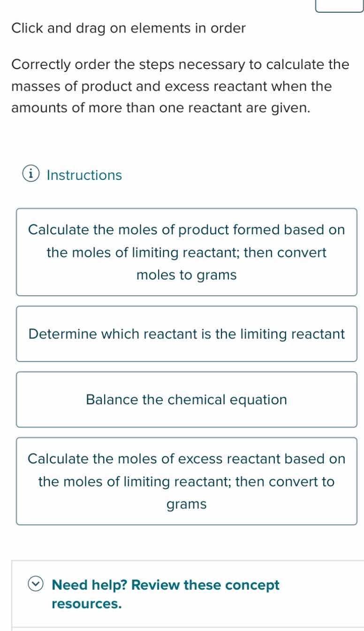Select the question prompt text about ordering steps
This screenshot has height=631, width=364.
point(180,86)
